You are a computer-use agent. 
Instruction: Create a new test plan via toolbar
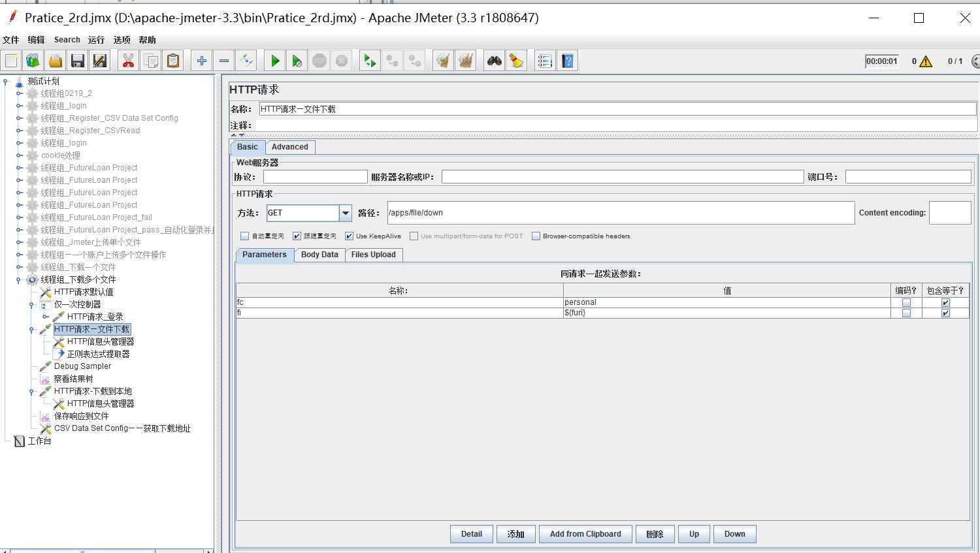tap(11, 61)
